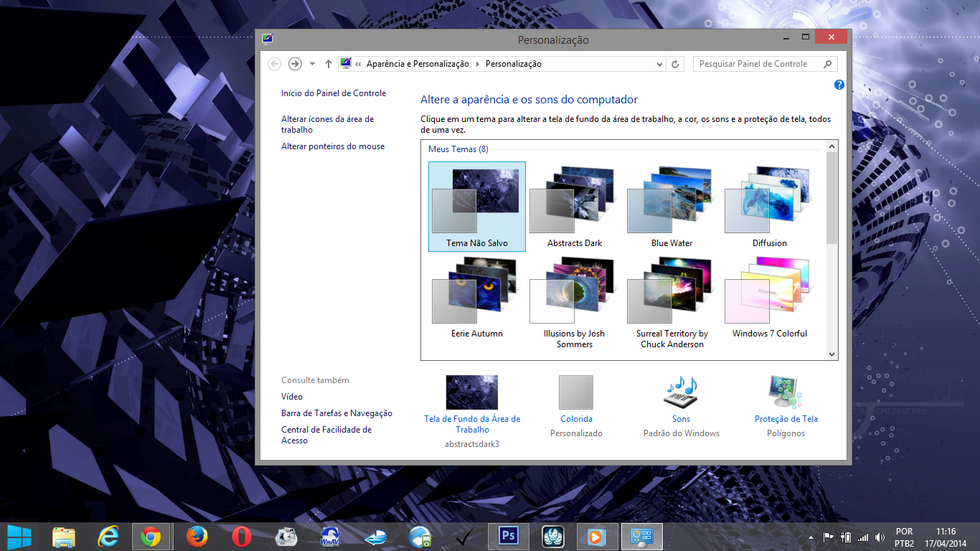980x551 pixels.
Task: Click the Personalização window title bar icon
Action: [268, 39]
